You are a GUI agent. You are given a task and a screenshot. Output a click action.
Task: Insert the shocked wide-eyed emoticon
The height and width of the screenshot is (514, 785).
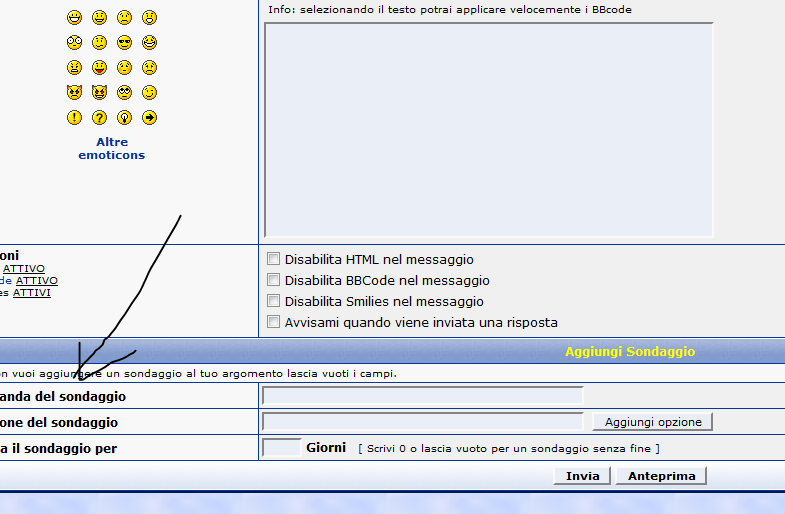click(74, 43)
